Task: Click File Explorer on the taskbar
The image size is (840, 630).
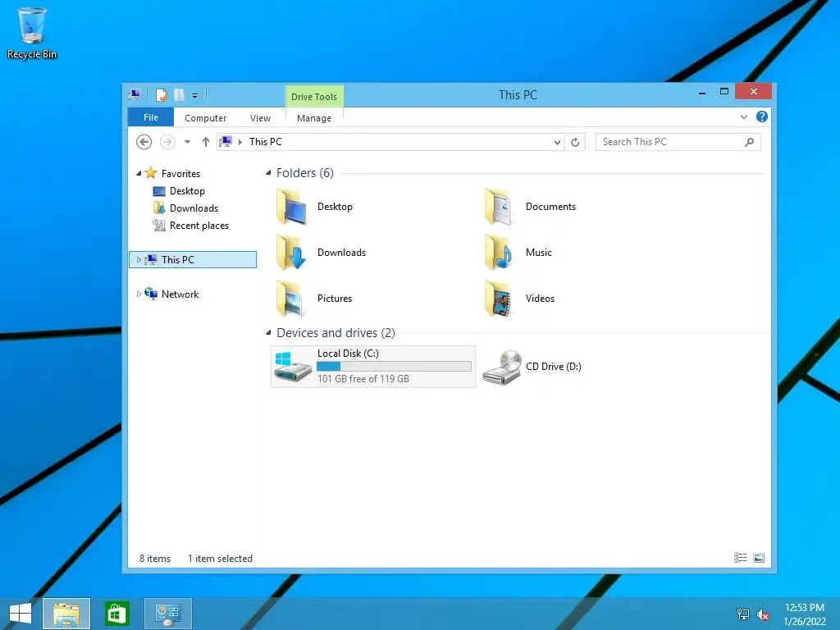Action: [66, 614]
